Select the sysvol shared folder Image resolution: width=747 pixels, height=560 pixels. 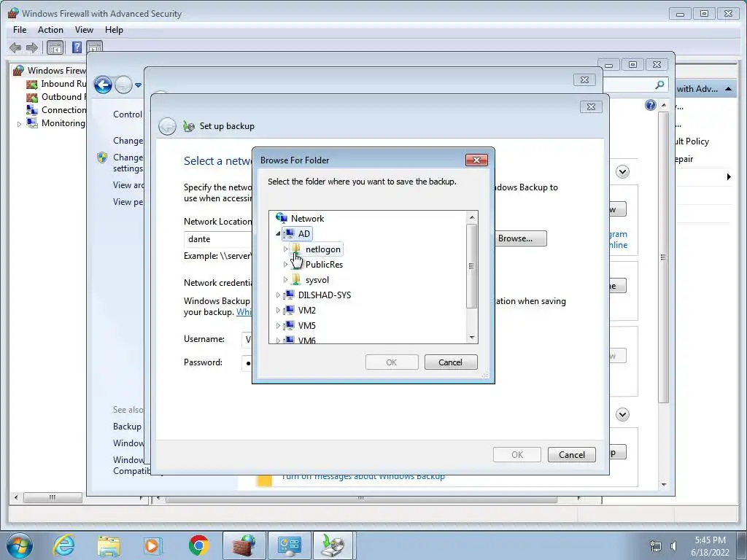point(317,279)
